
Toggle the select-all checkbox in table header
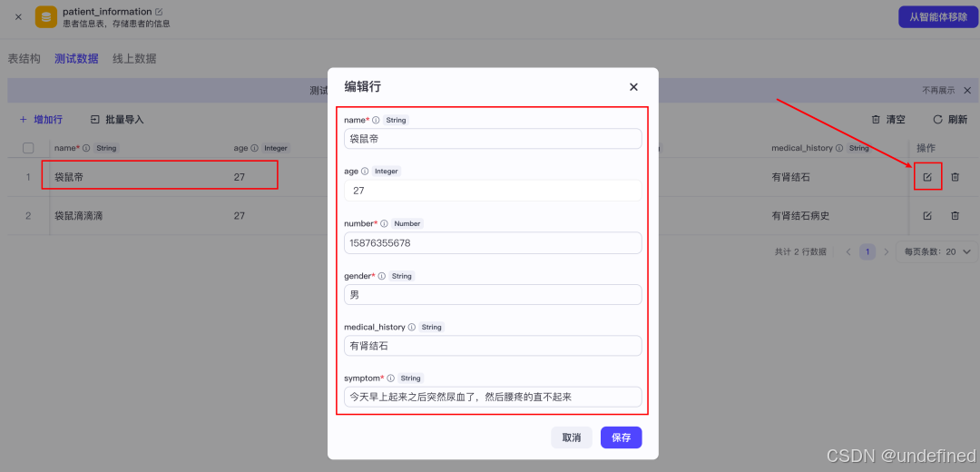pos(28,148)
